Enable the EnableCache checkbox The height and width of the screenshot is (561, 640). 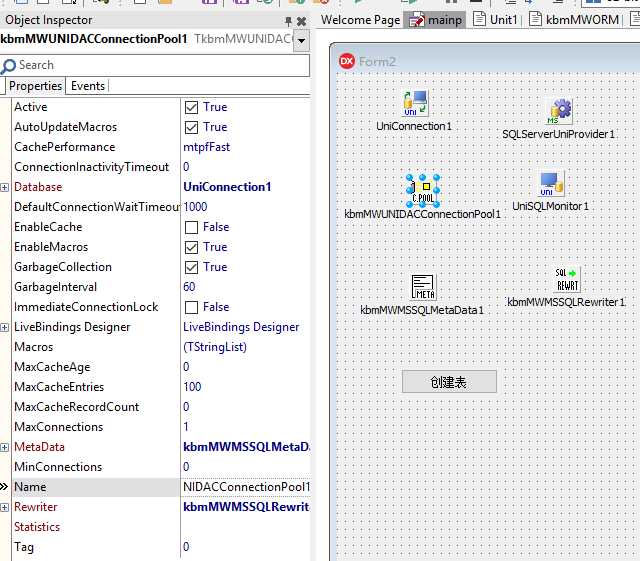point(191,227)
